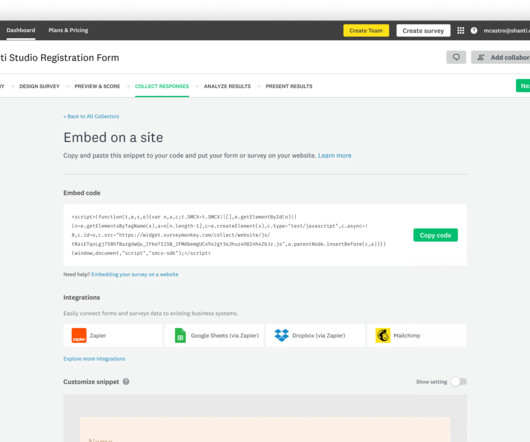Switch to the Design Survey step

[x=39, y=86]
